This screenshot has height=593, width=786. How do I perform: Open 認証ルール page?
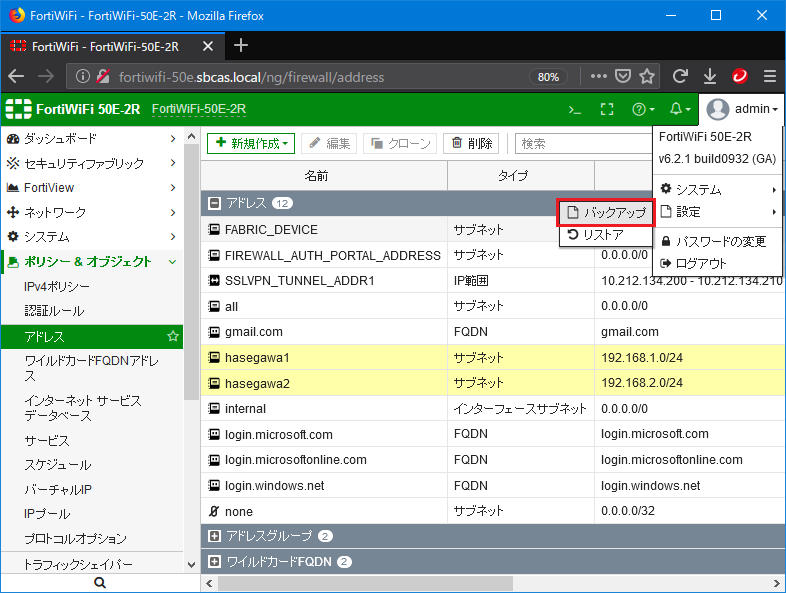92,311
